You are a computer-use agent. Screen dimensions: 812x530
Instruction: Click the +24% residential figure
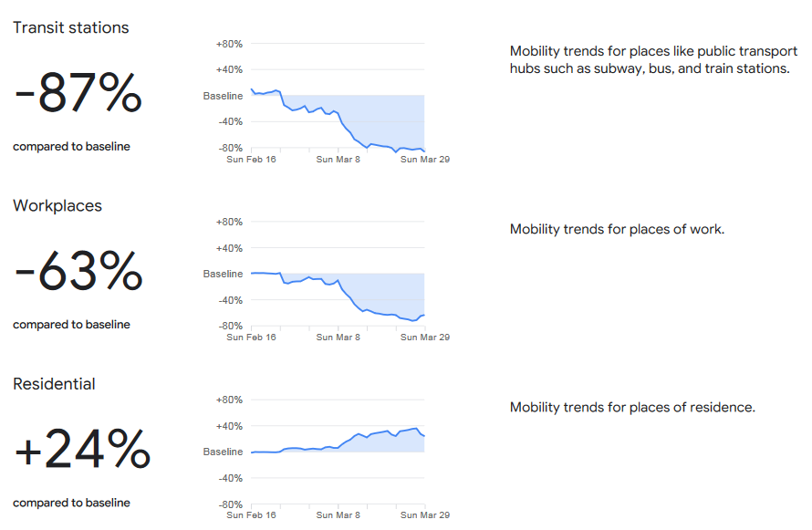pos(82,449)
